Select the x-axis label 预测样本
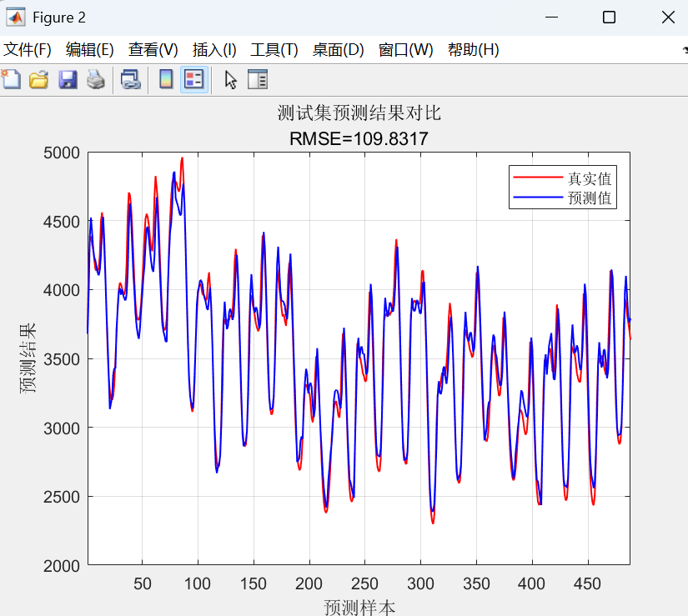 tap(359, 607)
